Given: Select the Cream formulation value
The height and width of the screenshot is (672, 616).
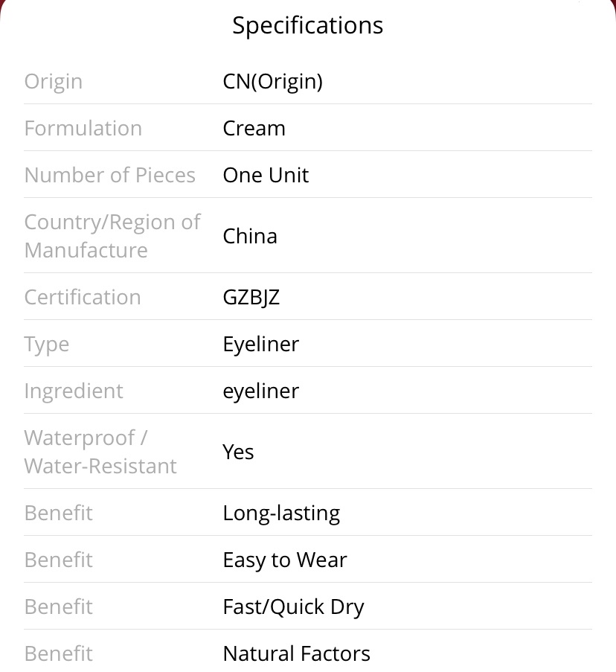Looking at the screenshot, I should click(x=254, y=128).
